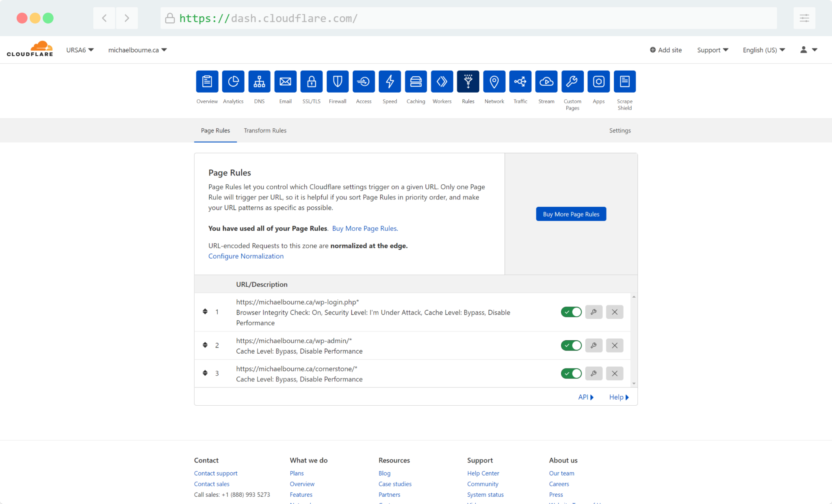This screenshot has width=832, height=504.
Task: Open the user profile dropdown
Action: click(808, 50)
